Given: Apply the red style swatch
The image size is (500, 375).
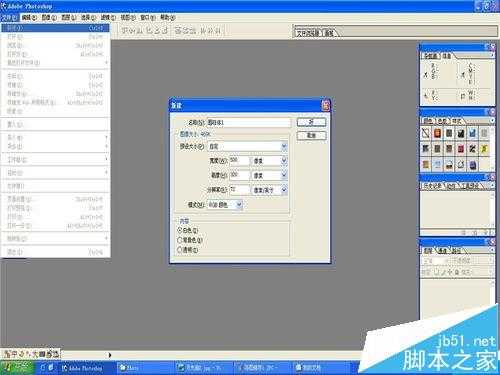Looking at the screenshot, I should [x=461, y=149].
